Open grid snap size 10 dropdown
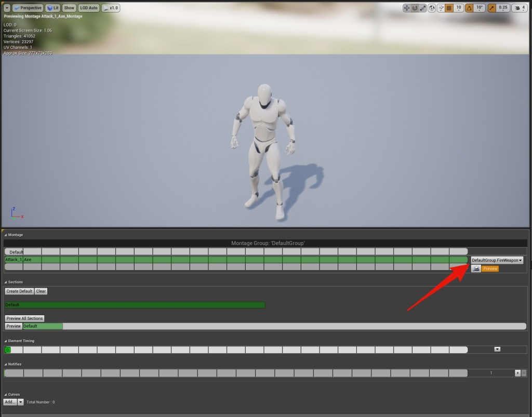 [x=458, y=8]
